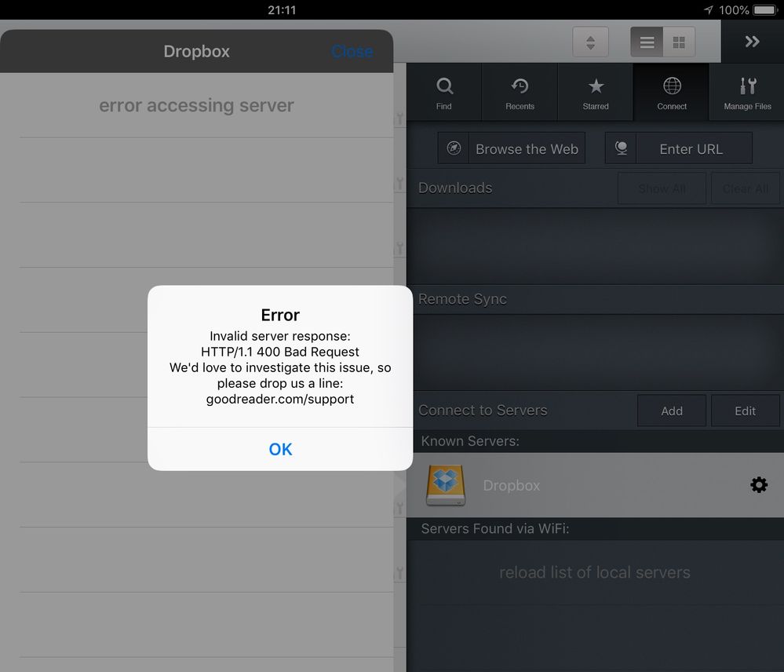Clear all downloads

[745, 188]
